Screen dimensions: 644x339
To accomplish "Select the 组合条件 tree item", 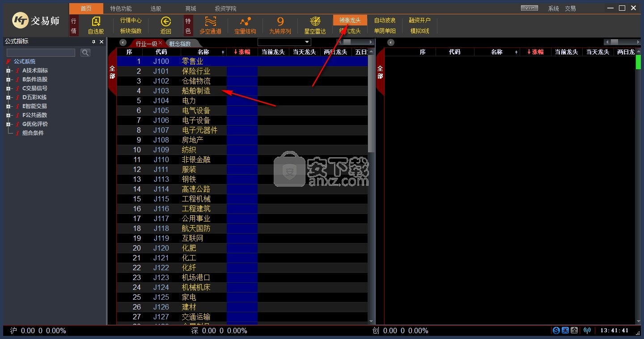I will [x=33, y=133].
